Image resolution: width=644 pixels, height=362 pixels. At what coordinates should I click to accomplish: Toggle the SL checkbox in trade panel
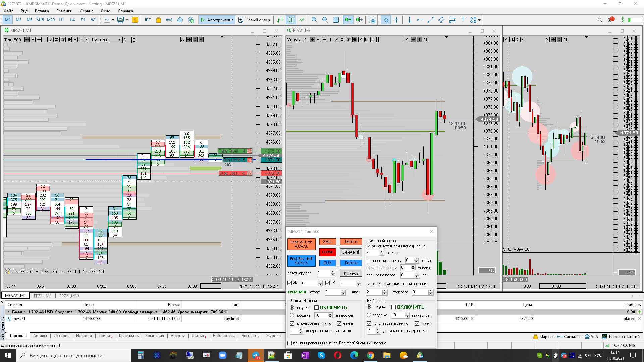coord(290,283)
